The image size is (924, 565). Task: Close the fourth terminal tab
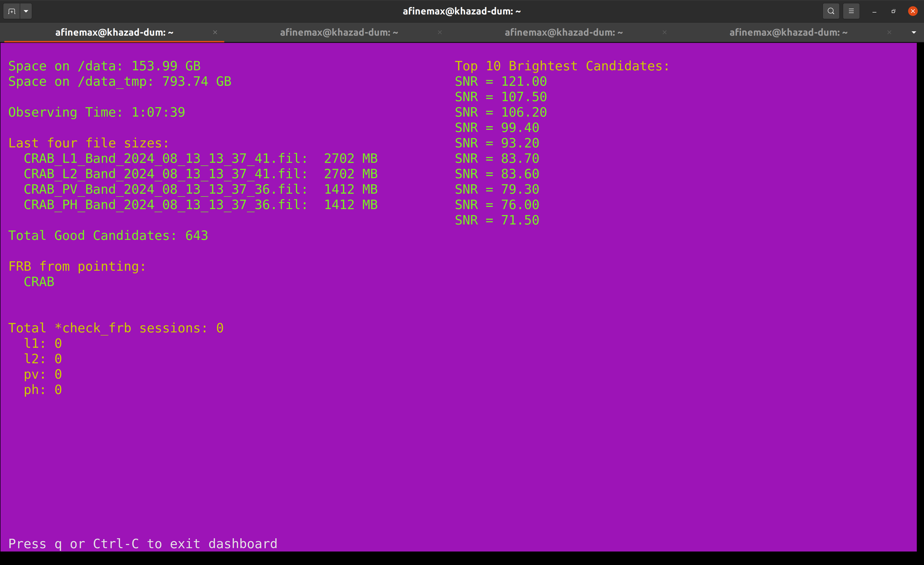[x=889, y=32]
